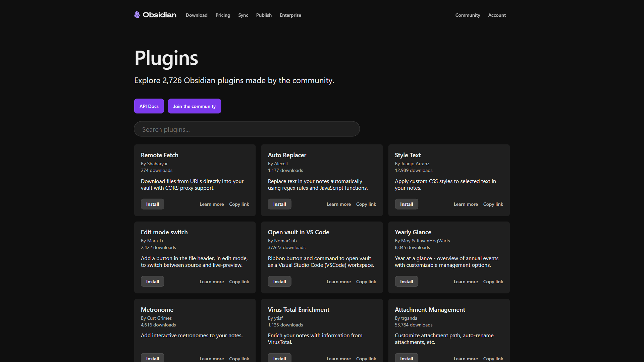Open the Community menu item
The height and width of the screenshot is (362, 644).
pyautogui.click(x=468, y=15)
